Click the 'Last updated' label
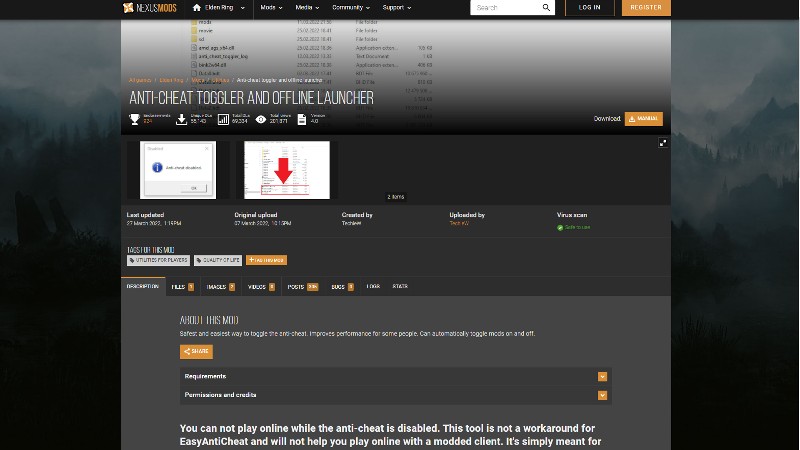Screen dimensions: 800x450 click(145, 215)
